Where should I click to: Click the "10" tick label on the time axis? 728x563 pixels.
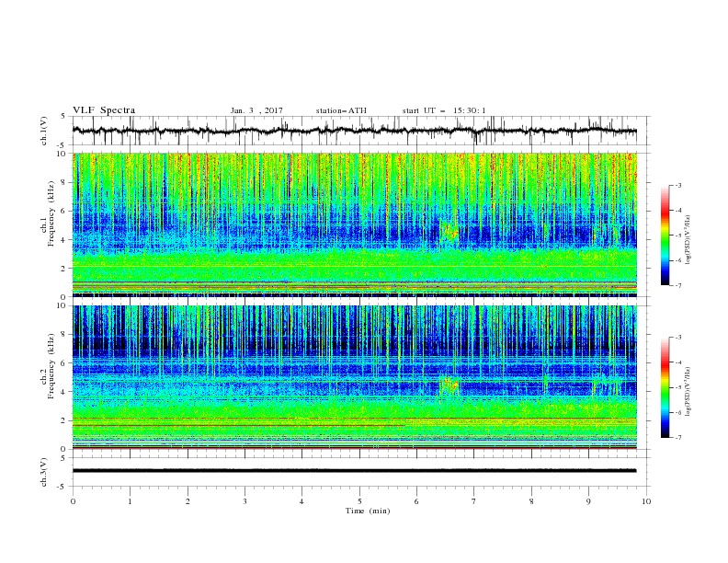(x=646, y=501)
